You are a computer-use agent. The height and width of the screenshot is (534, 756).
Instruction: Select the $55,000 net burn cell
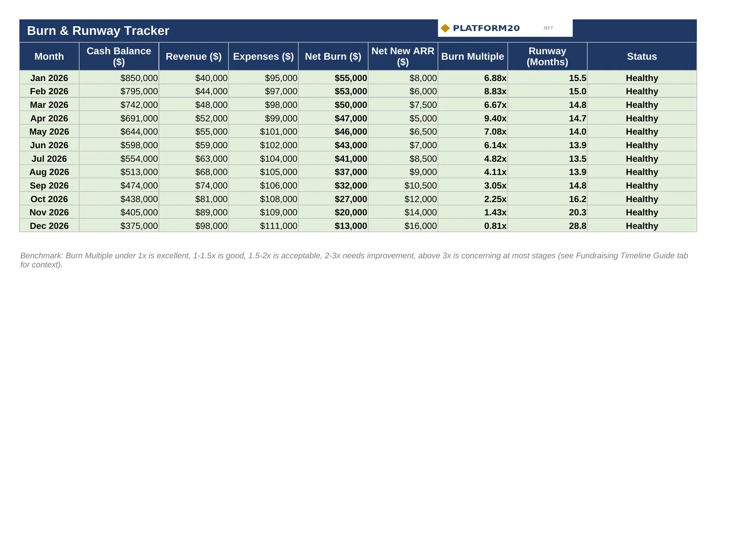333,78
